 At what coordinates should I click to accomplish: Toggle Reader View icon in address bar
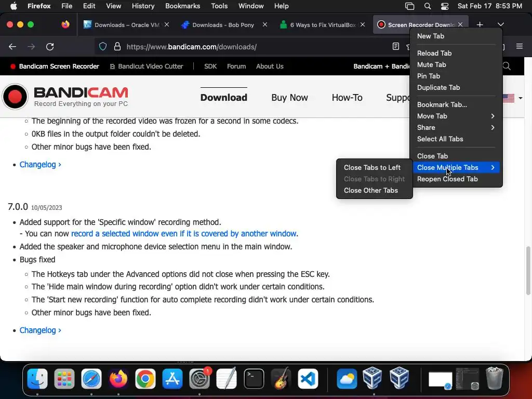pos(395,46)
